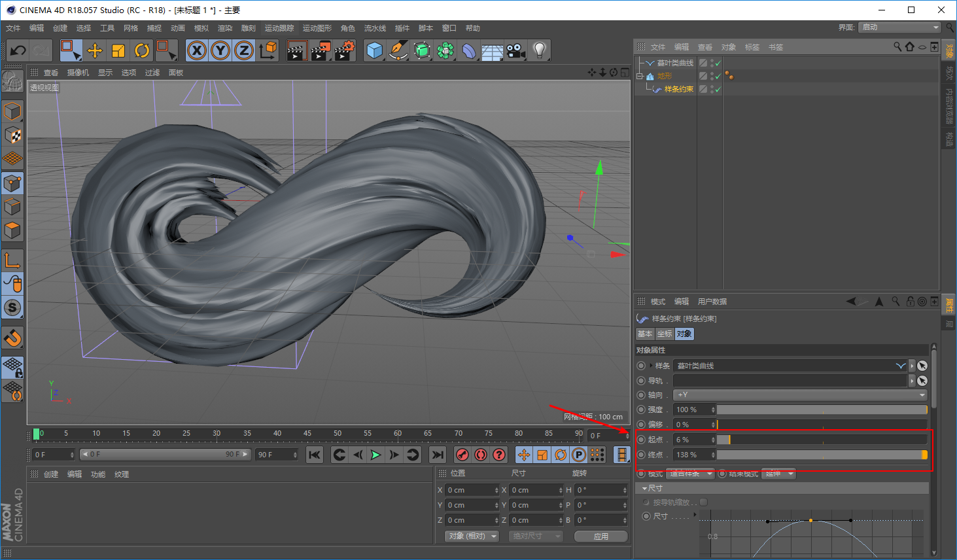Screen dimensions: 957x560
Task: Click the pick arrow button beside 样条 field
Action: pos(922,366)
